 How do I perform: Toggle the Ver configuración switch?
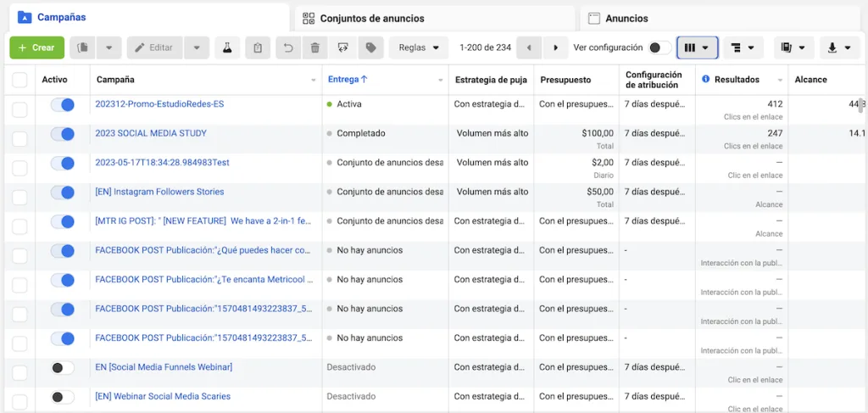[659, 47]
